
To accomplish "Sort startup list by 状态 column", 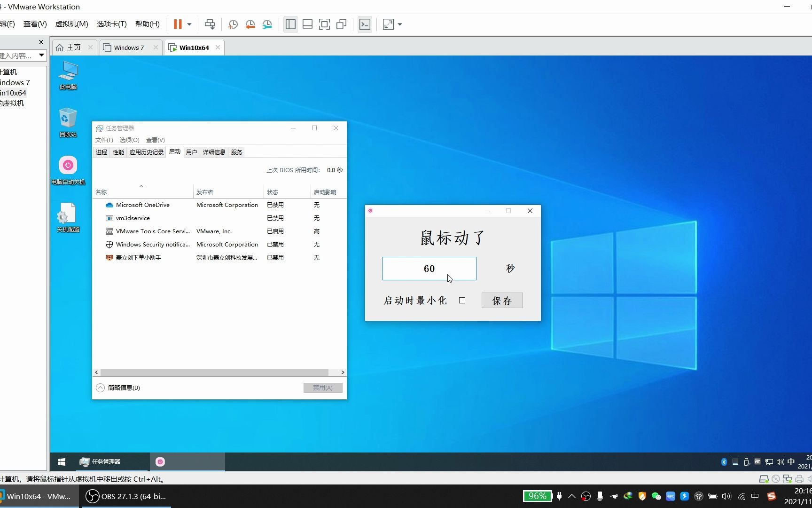I will coord(287,192).
